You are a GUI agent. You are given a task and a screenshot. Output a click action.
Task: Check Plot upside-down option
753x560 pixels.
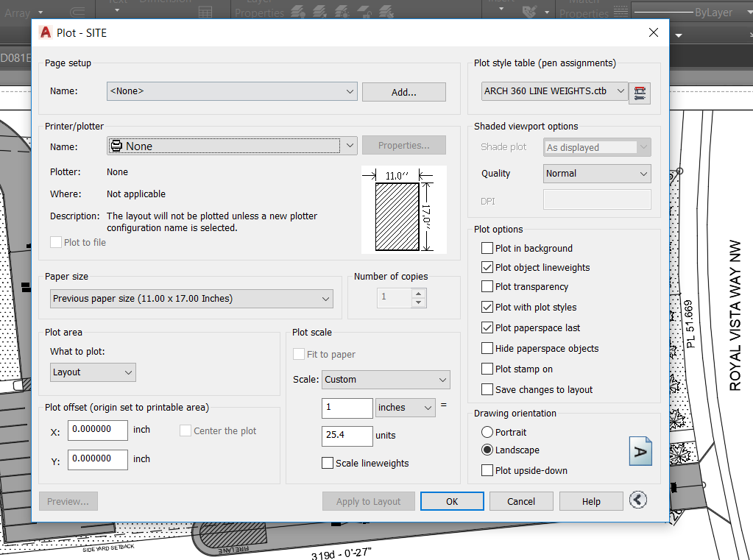point(487,471)
